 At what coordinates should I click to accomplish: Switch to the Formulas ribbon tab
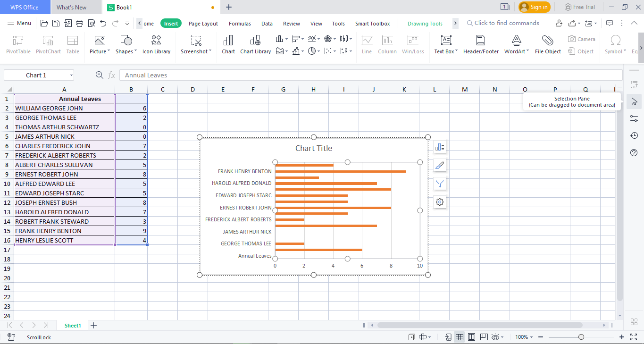point(240,23)
